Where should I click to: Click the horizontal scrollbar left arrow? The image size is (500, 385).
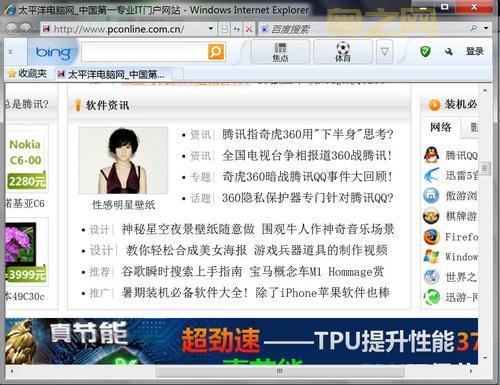point(12,371)
